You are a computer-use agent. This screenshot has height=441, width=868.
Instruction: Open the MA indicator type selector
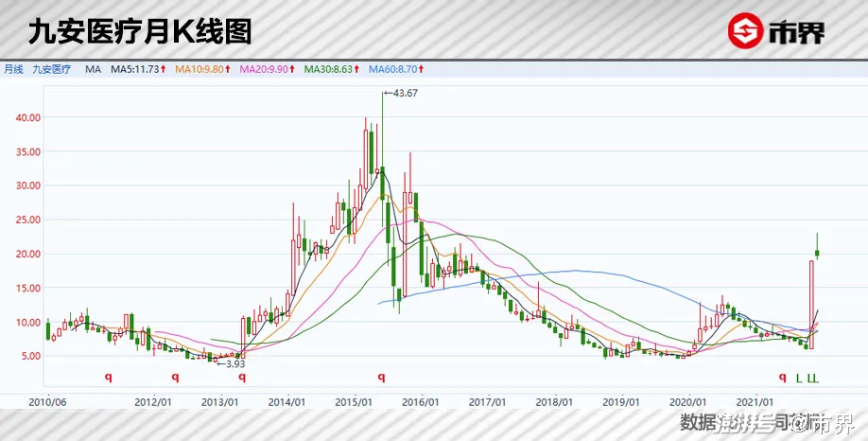click(x=93, y=70)
